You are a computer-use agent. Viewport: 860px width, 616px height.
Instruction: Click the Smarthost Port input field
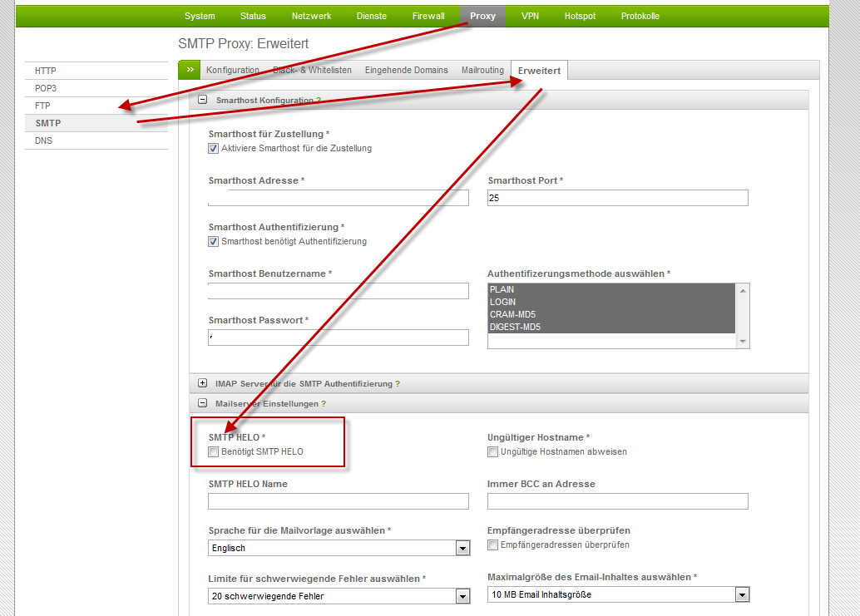tap(617, 198)
